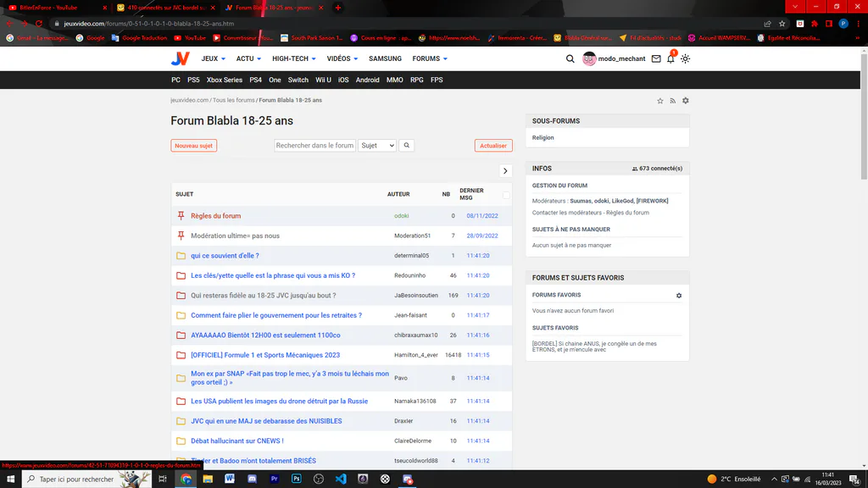Expand the FORUMS dropdown menu
This screenshot has width=868, height=488.
pos(430,58)
